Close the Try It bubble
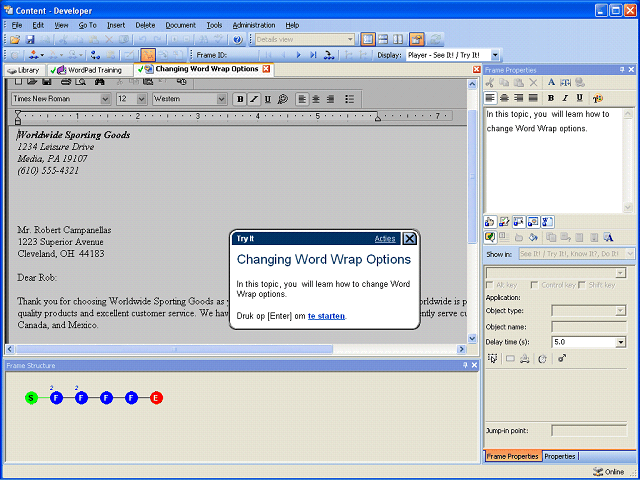 [409, 239]
